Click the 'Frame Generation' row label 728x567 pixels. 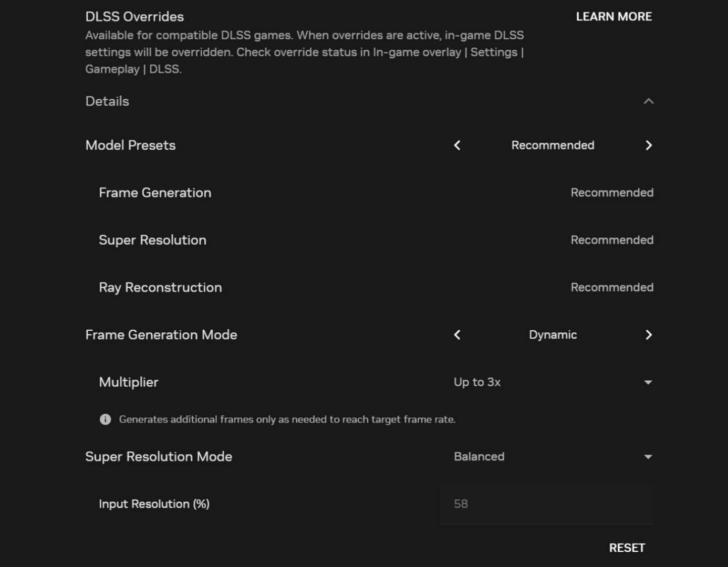(x=155, y=193)
